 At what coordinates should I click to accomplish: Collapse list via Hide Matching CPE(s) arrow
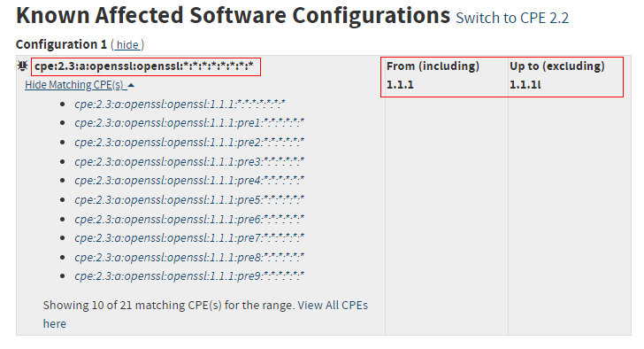click(131, 86)
